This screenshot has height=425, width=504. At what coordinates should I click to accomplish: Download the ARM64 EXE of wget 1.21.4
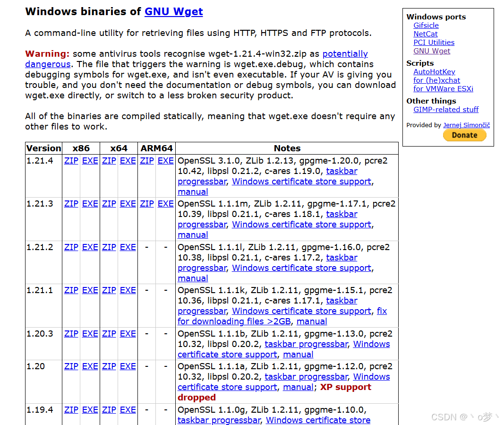pos(165,160)
